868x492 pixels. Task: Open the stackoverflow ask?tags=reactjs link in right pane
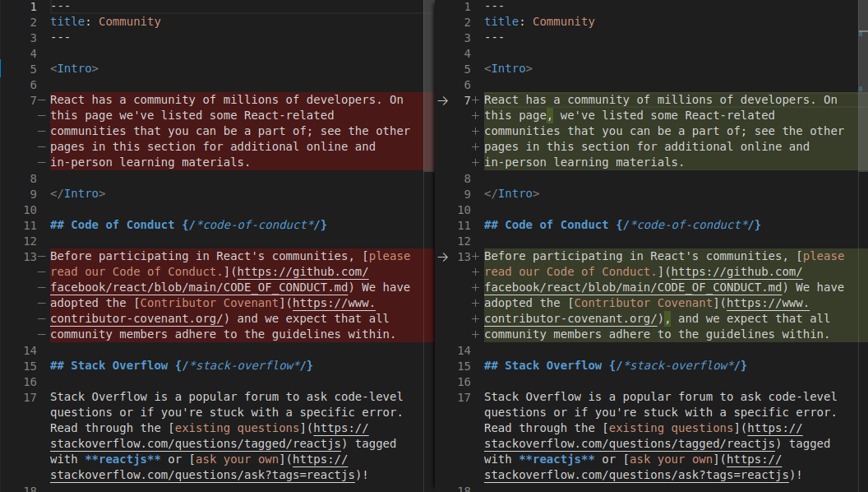coord(636,467)
